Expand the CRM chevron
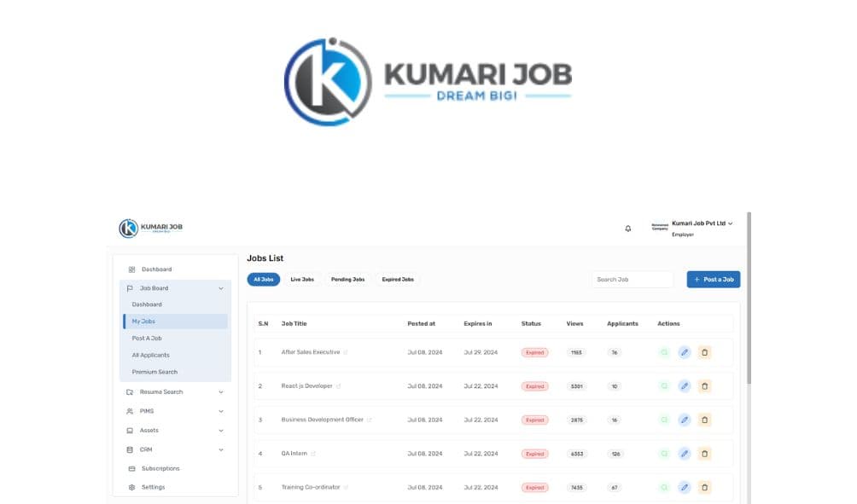The width and height of the screenshot is (857, 504). tap(221, 450)
